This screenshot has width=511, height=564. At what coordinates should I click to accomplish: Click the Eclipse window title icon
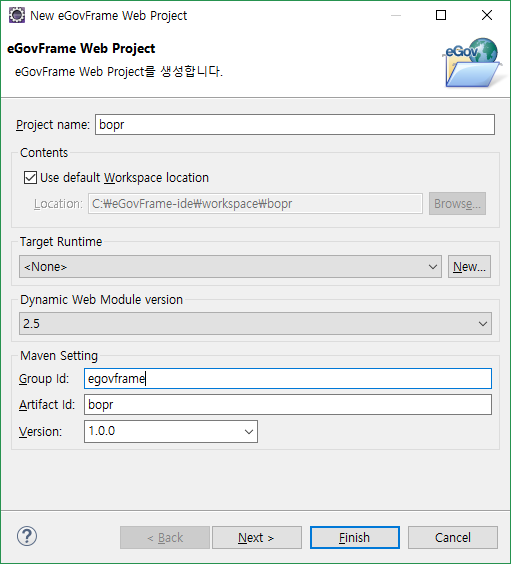click(17, 15)
